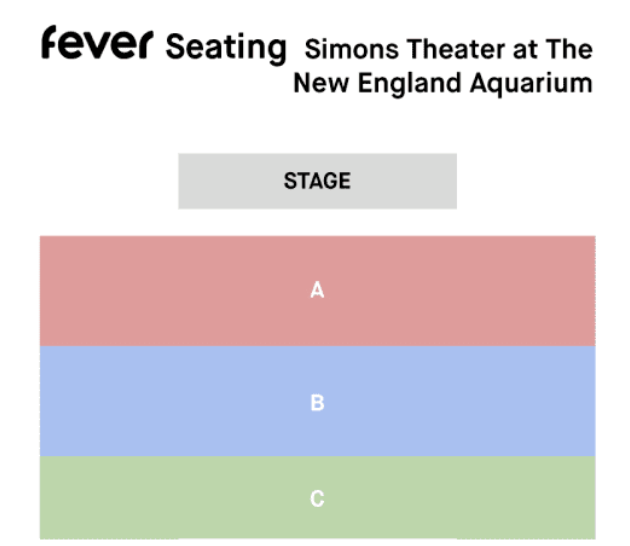Click the STAGE text label
The height and width of the screenshot is (546, 630).
pyautogui.click(x=317, y=181)
